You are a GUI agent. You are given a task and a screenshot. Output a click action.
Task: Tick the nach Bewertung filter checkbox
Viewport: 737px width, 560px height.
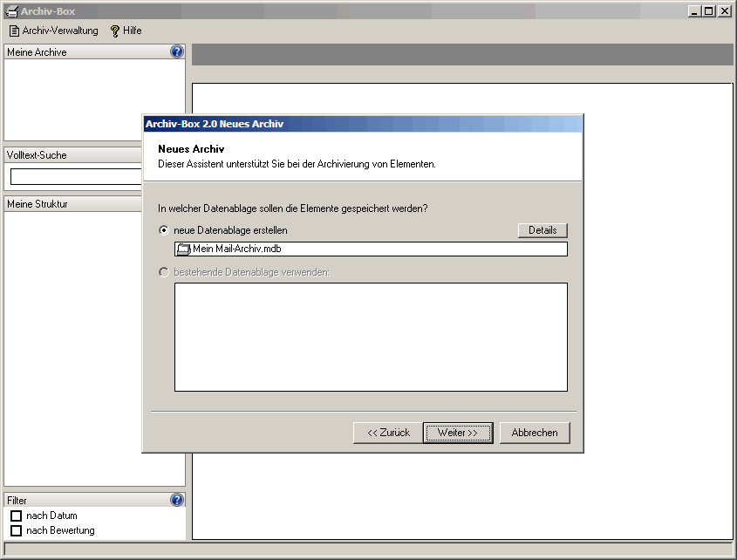[x=16, y=530]
